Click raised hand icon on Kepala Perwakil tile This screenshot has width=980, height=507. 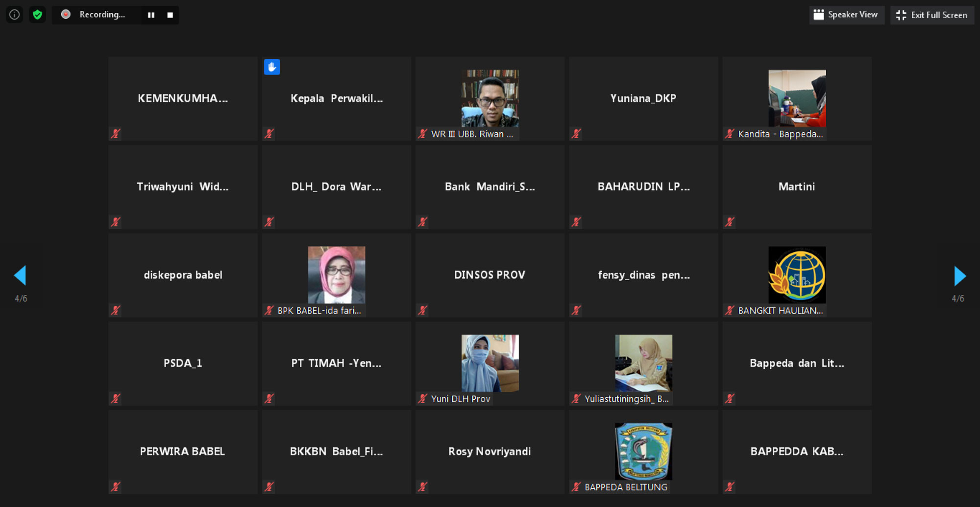[272, 67]
